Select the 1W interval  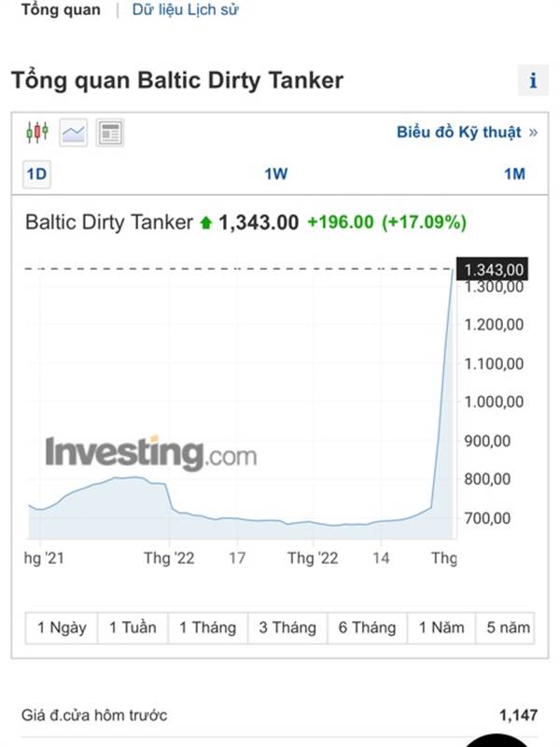[276, 175]
